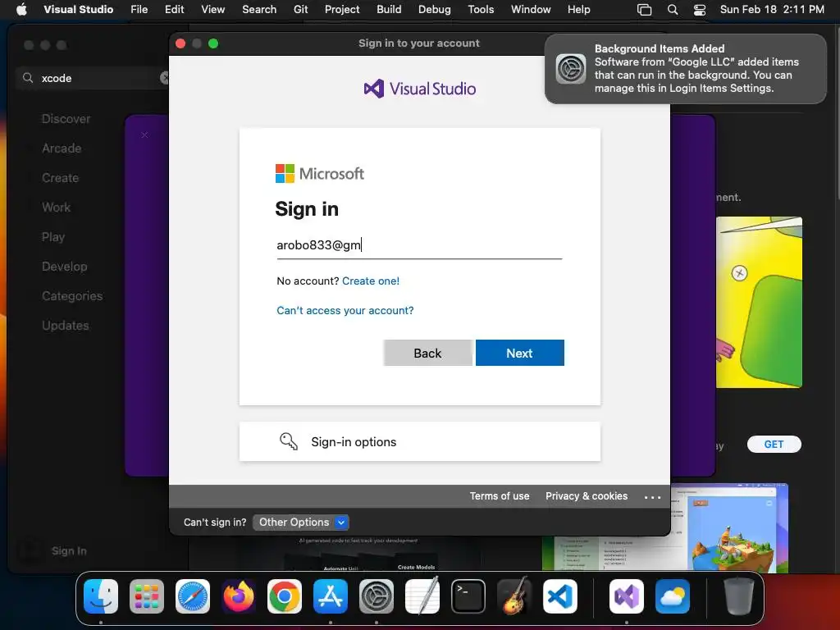Screen dimensions: 840x630
Task: Launch Safari from the dock
Action: [193, 596]
